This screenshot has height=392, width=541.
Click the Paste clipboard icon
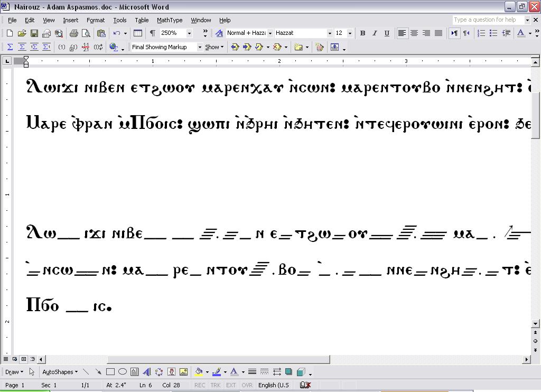pyautogui.click(x=101, y=33)
